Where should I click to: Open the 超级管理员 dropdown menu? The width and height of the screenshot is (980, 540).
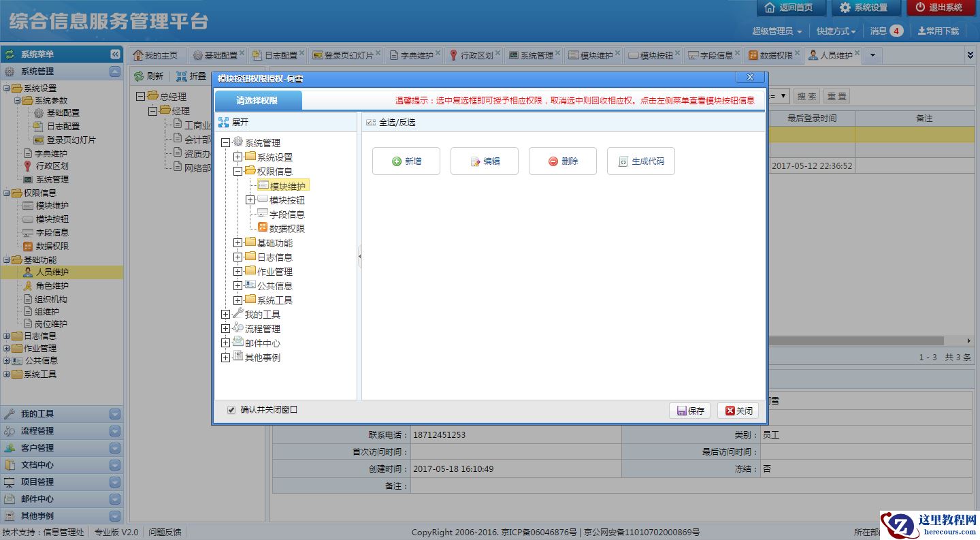(777, 31)
